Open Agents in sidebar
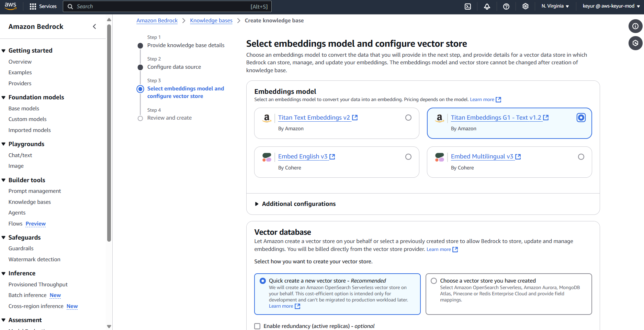The height and width of the screenshot is (330, 644). tap(17, 213)
